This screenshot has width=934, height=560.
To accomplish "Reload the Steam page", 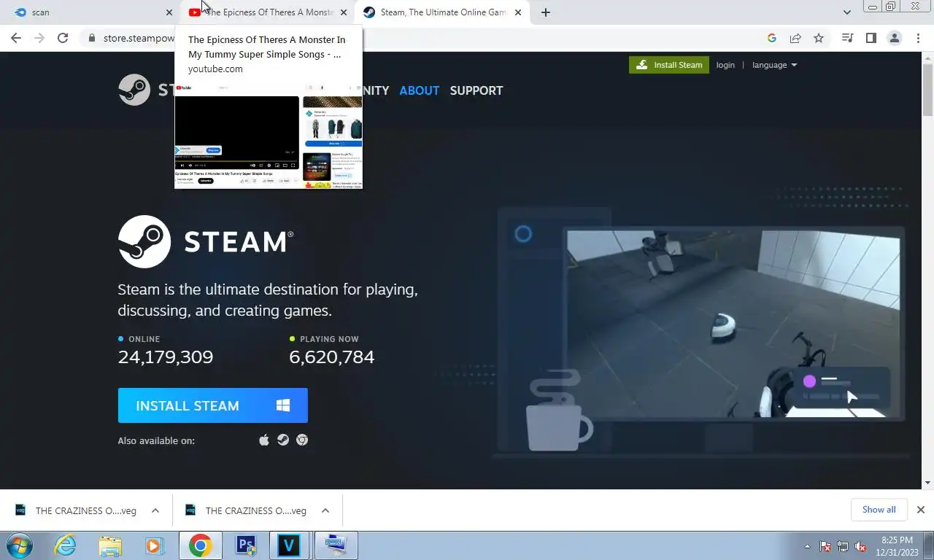I will [x=63, y=38].
